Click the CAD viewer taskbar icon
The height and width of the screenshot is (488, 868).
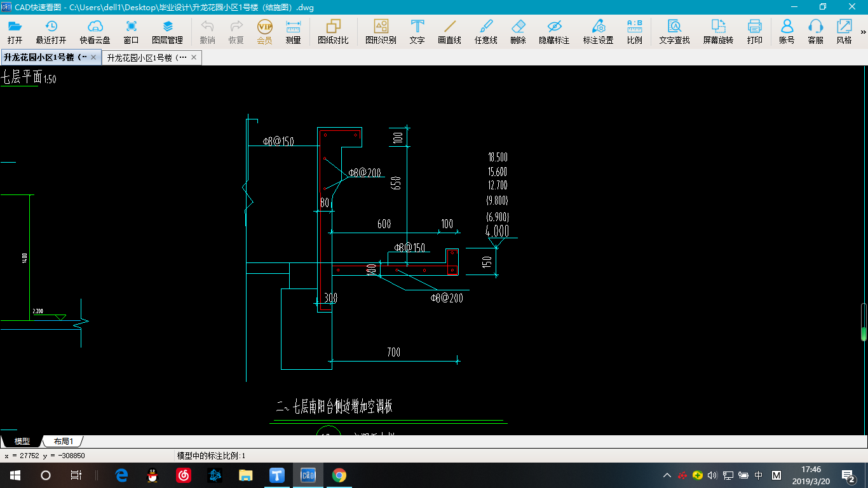pos(308,475)
